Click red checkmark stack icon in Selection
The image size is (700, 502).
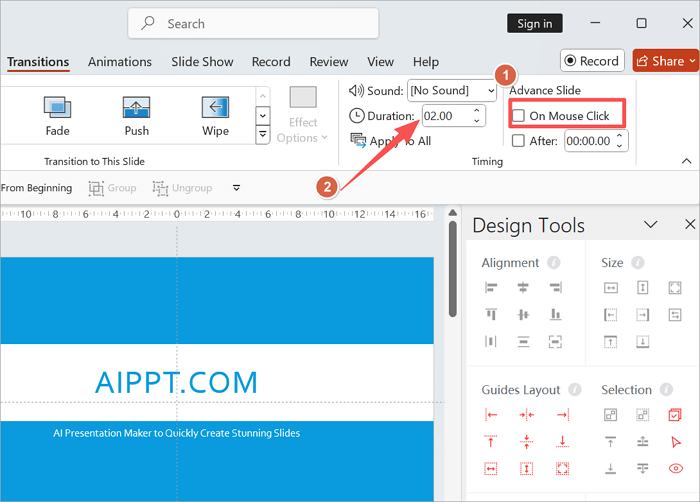click(x=675, y=415)
